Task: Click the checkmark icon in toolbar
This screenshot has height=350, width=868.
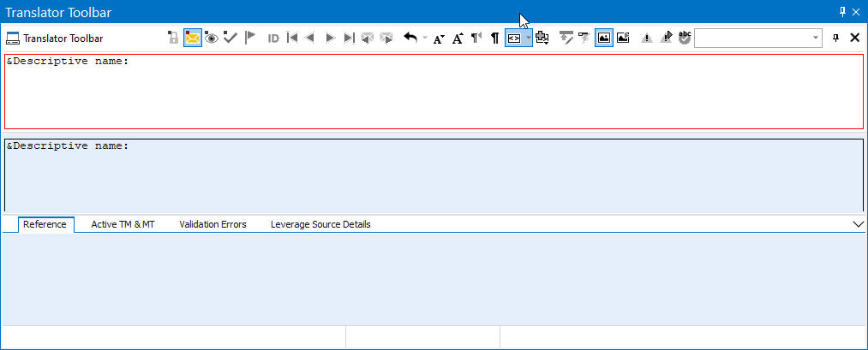Action: [x=230, y=38]
